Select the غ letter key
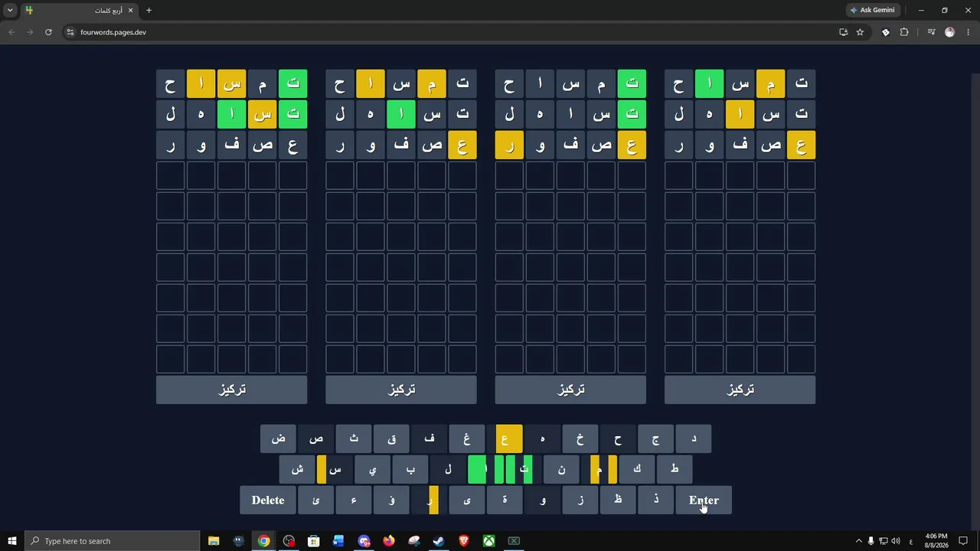The height and width of the screenshot is (551, 980). pos(466,439)
